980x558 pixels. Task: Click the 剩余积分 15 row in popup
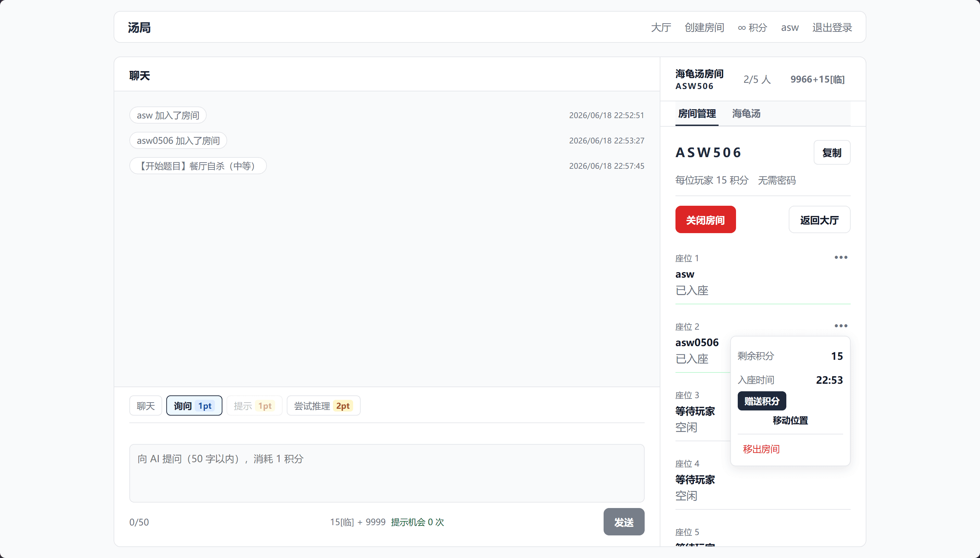(x=790, y=356)
